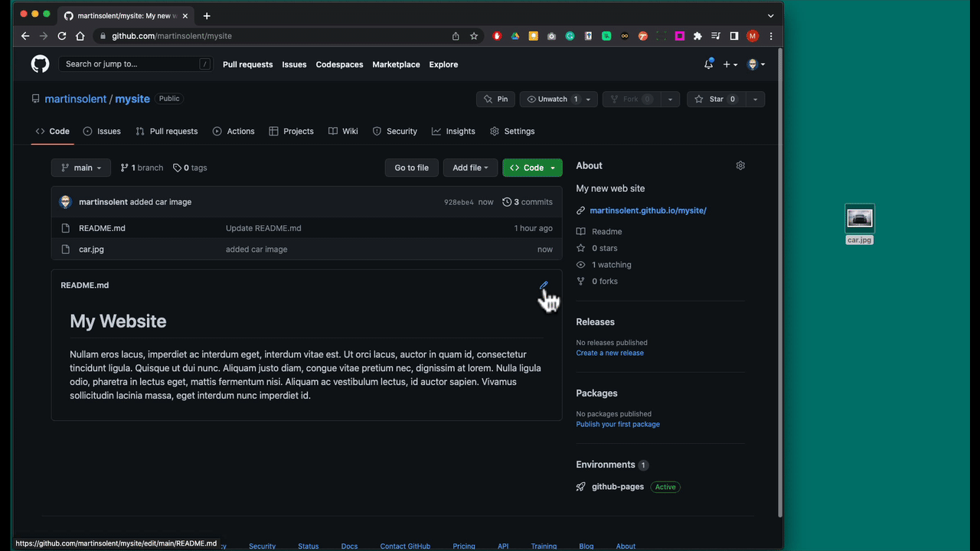Open the martinsolent.github.io/mysite link
Screen dimensions: 980x551
648,210
